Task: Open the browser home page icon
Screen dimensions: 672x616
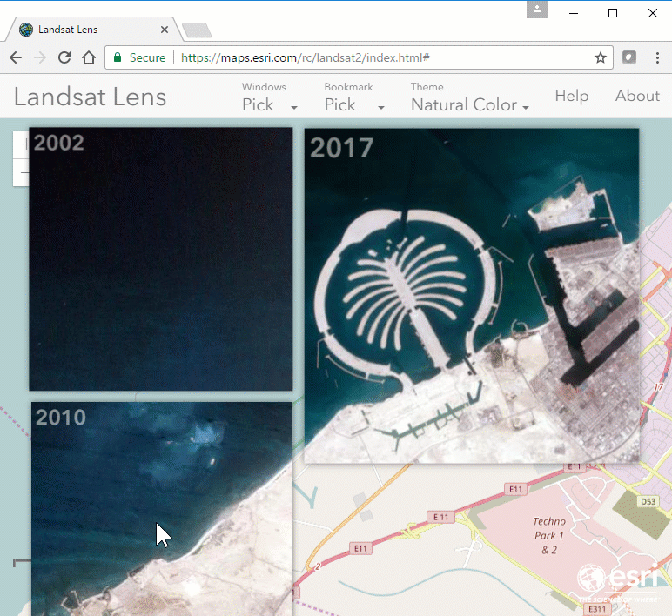Action: [x=89, y=57]
